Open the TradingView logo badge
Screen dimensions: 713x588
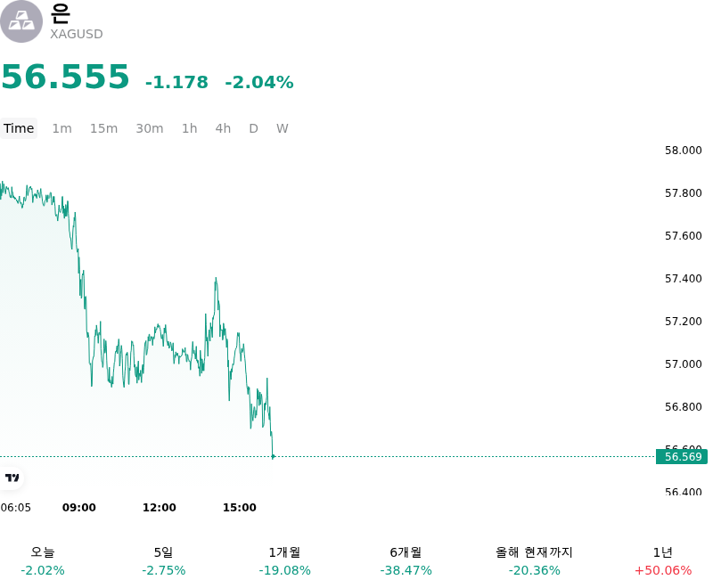click(12, 478)
